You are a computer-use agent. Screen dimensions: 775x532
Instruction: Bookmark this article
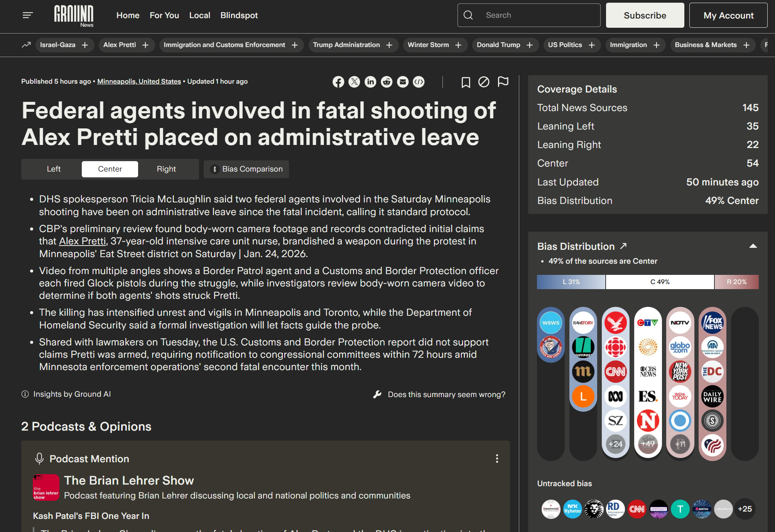pos(466,82)
